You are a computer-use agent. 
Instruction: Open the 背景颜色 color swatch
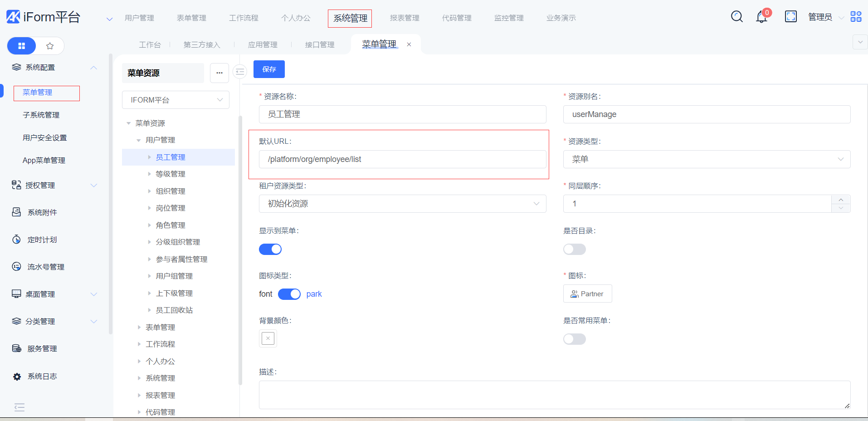(x=268, y=338)
